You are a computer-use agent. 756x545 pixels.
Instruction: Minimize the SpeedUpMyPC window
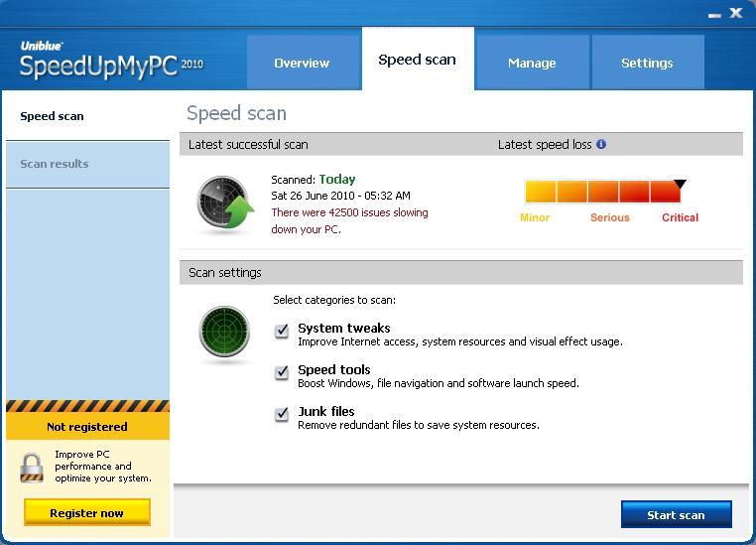point(714,15)
